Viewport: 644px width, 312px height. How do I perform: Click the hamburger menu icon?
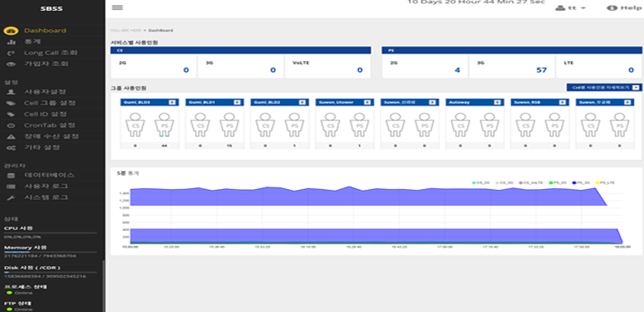[117, 8]
